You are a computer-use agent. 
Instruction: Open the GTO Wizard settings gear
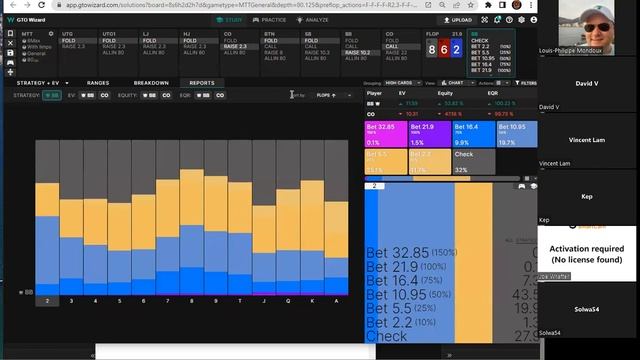tap(521, 20)
